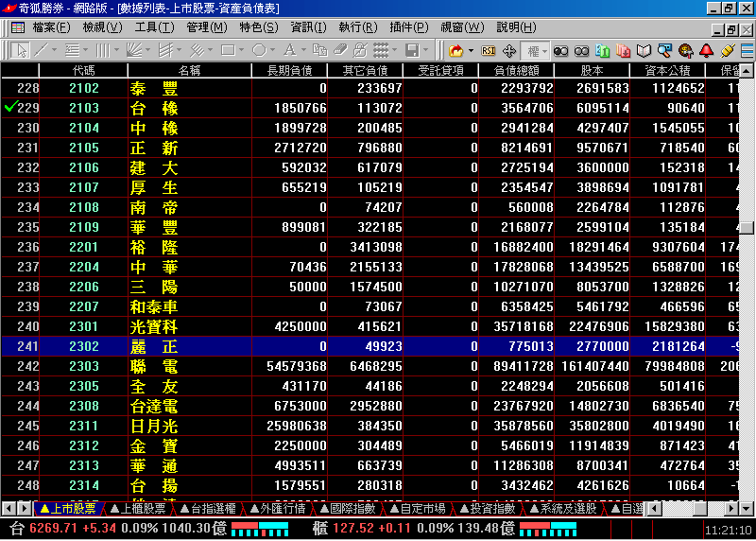This screenshot has height=541, width=756.
Task: Click the data table icon beside 檔案 menu
Action: [x=18, y=27]
